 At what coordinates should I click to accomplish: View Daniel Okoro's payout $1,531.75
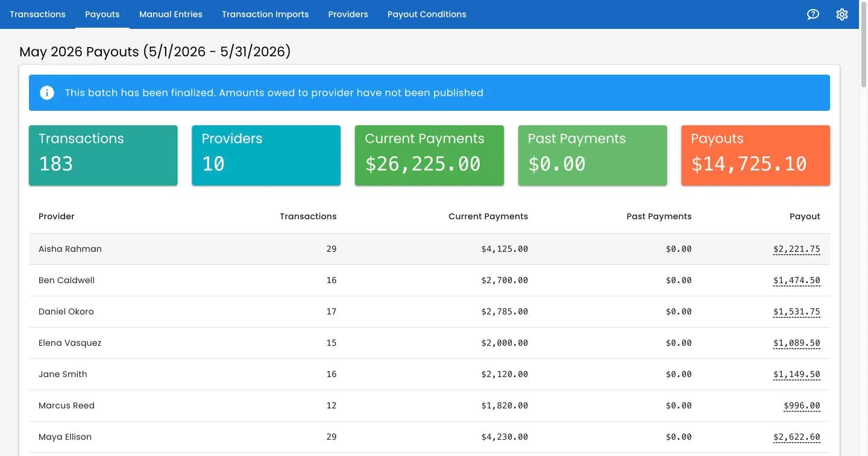(797, 311)
